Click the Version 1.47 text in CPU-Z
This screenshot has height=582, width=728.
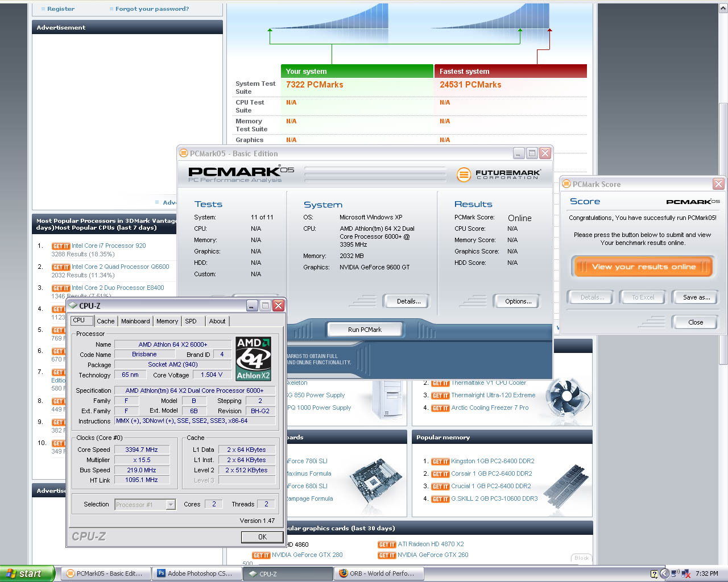coord(257,521)
